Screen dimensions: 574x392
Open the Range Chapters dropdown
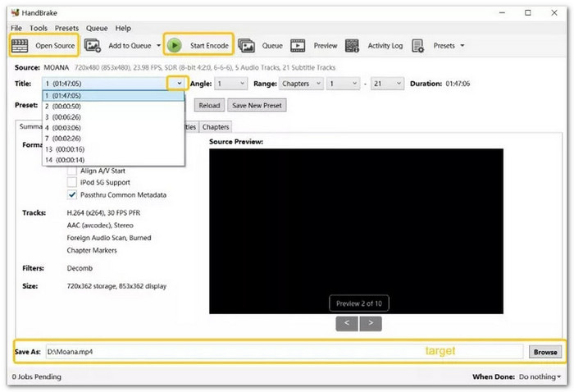click(301, 84)
